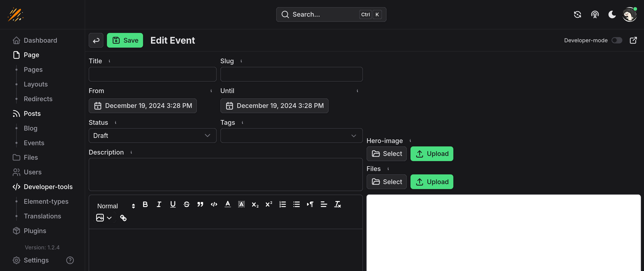Insert a link using the link icon
644x271 pixels.
pyautogui.click(x=123, y=218)
